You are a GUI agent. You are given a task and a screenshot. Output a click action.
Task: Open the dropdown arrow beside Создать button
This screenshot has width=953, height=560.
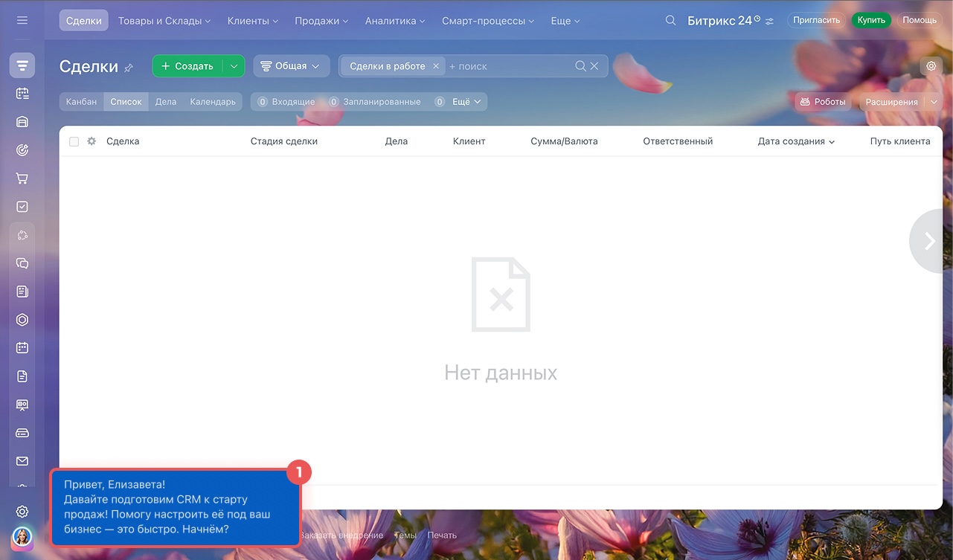pyautogui.click(x=234, y=66)
